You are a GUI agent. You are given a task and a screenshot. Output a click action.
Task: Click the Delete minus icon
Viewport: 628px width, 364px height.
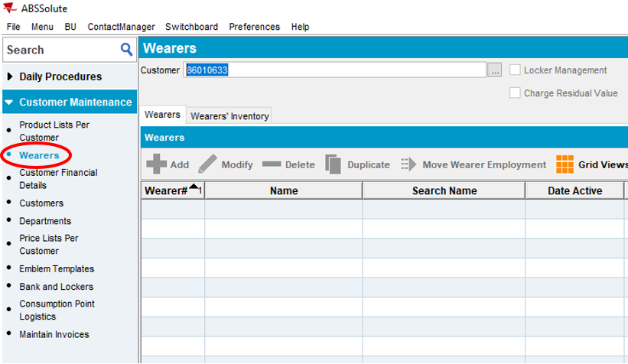(272, 164)
